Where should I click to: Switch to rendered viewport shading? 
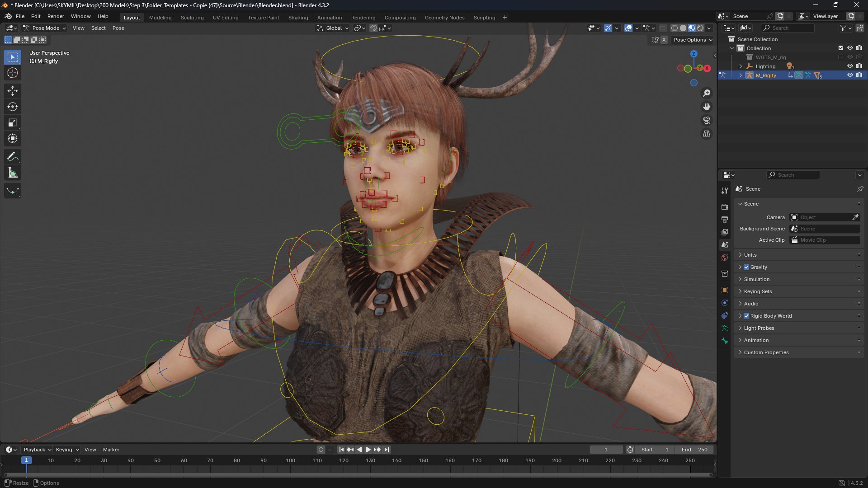click(x=700, y=28)
